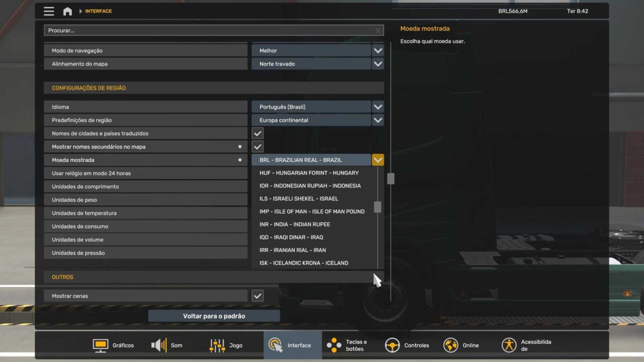644x362 pixels.
Task: Click the Procurar search input field
Action: (209, 31)
